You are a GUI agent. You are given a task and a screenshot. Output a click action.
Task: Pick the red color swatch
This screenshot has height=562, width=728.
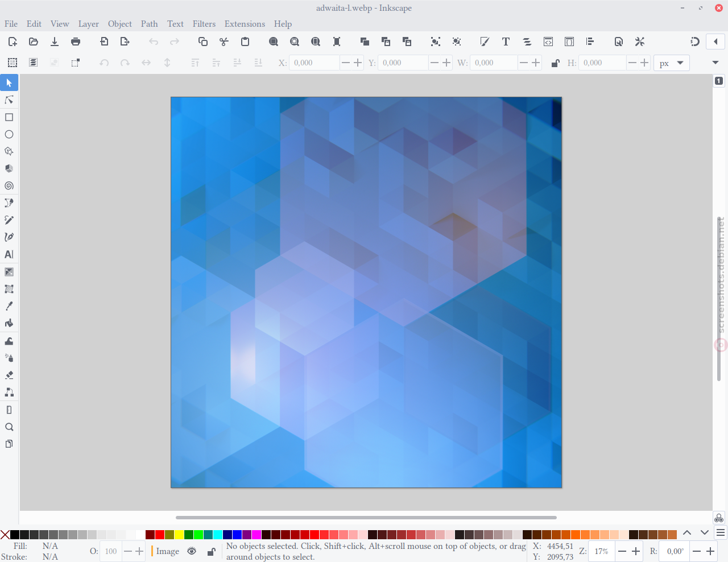(160, 535)
